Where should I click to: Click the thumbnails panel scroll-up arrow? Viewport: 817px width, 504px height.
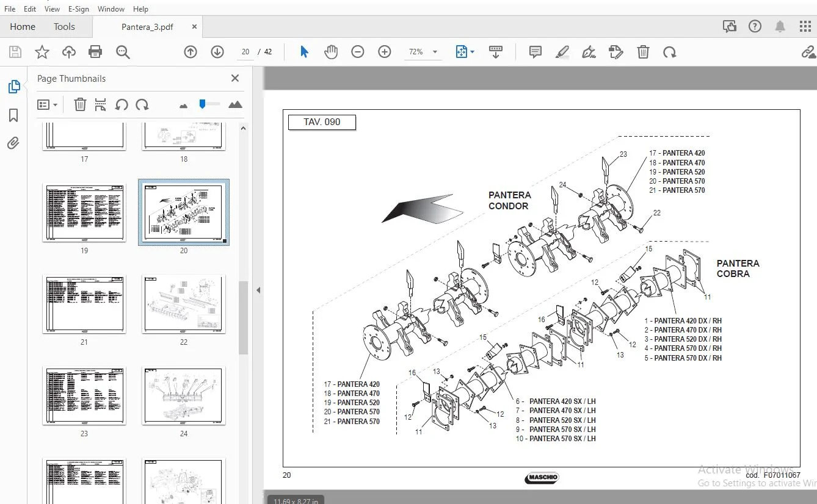coord(243,129)
